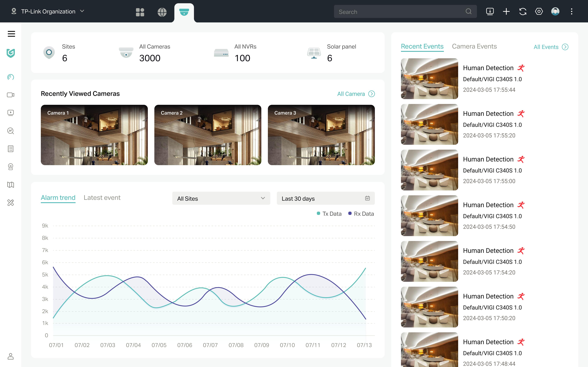Expand the TP-Link Organization dropdown
The image size is (588, 367).
(48, 11)
